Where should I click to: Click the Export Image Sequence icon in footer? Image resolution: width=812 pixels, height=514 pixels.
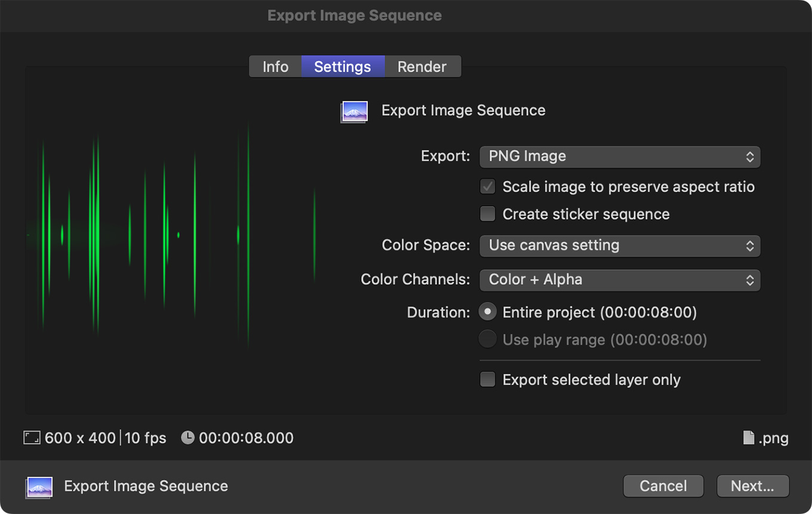(39, 487)
